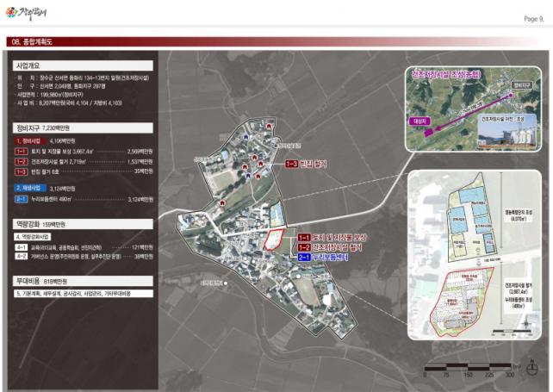Click the red-outlined site parcel on the main map
This screenshot has width=553, height=392.
[274, 240]
